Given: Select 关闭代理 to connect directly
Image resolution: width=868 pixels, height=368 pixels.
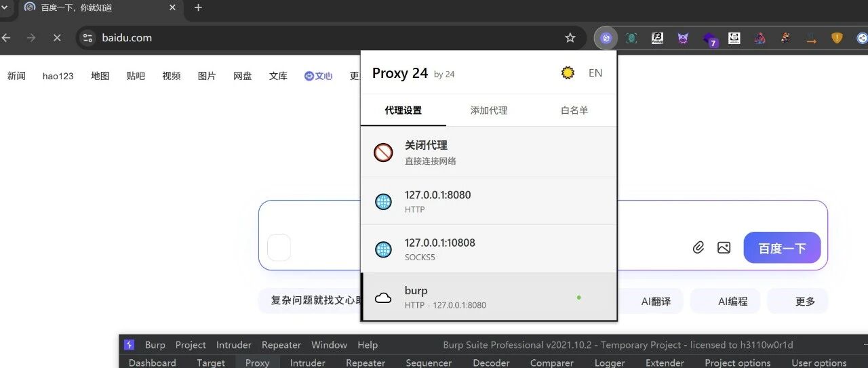Looking at the screenshot, I should pos(489,152).
